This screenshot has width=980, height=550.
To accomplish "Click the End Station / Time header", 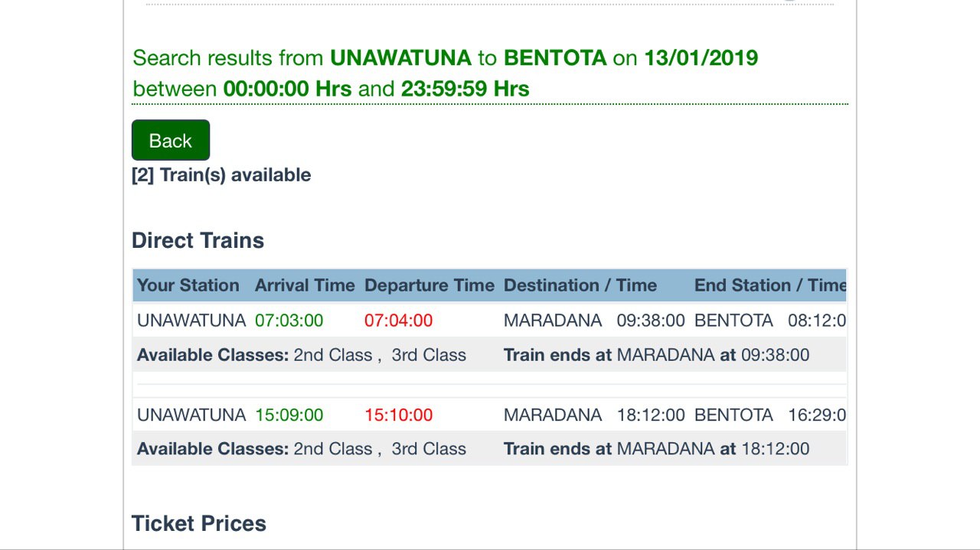I will pyautogui.click(x=769, y=285).
